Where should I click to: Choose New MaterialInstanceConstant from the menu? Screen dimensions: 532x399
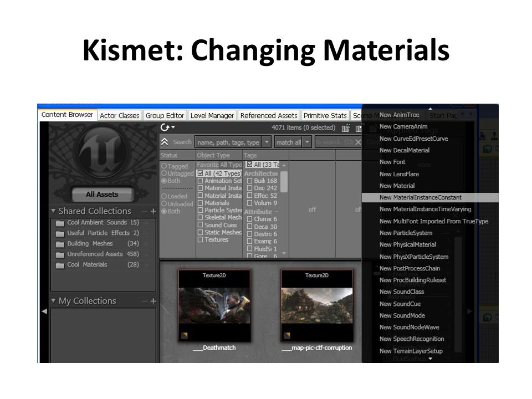click(x=430, y=197)
